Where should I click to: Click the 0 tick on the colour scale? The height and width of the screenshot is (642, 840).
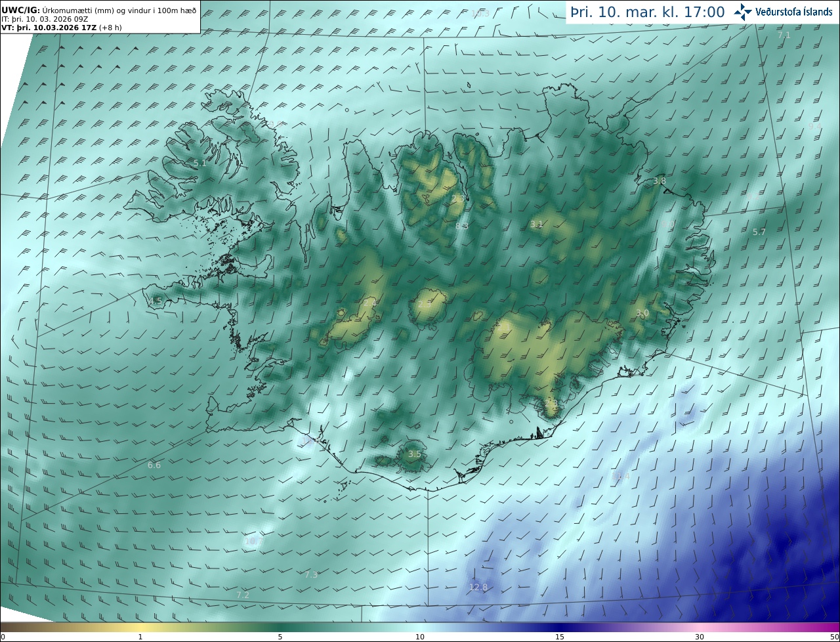click(x=3, y=637)
